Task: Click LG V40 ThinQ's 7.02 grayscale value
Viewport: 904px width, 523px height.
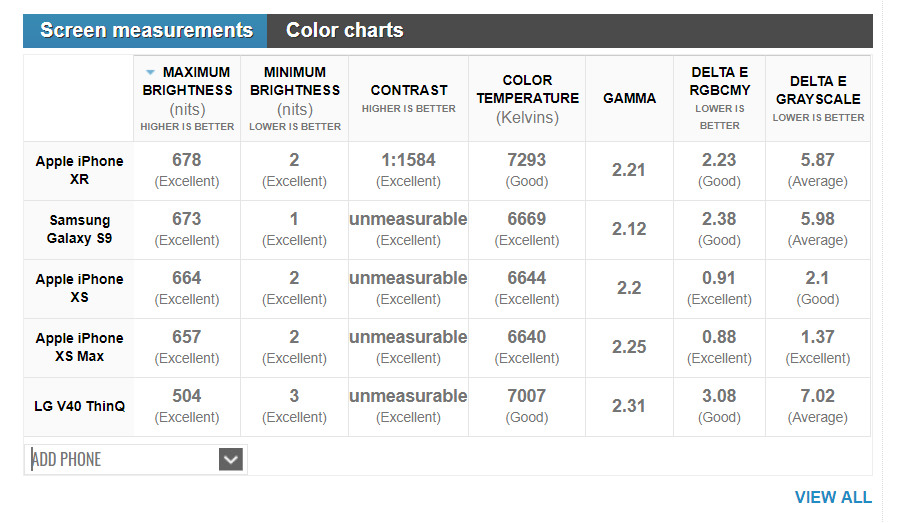Action: tap(818, 396)
